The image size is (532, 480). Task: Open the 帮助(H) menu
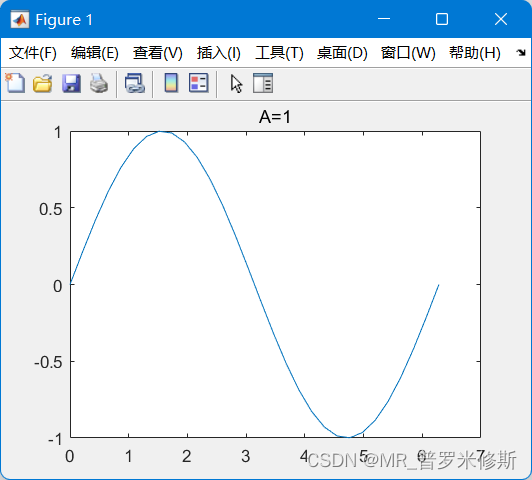[475, 53]
